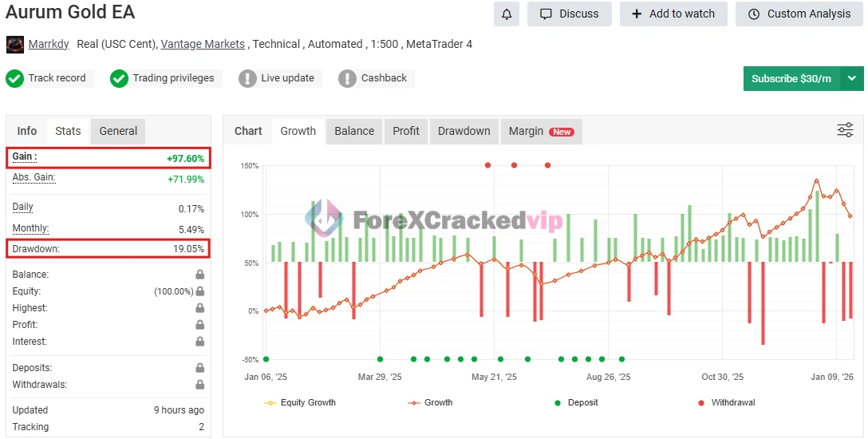This screenshot has width=868, height=439.
Task: Click the +97.60% gain value
Action: tap(185, 159)
